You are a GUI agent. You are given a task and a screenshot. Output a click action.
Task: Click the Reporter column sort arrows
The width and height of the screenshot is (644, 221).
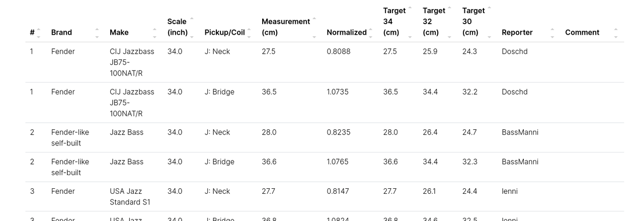(552, 33)
